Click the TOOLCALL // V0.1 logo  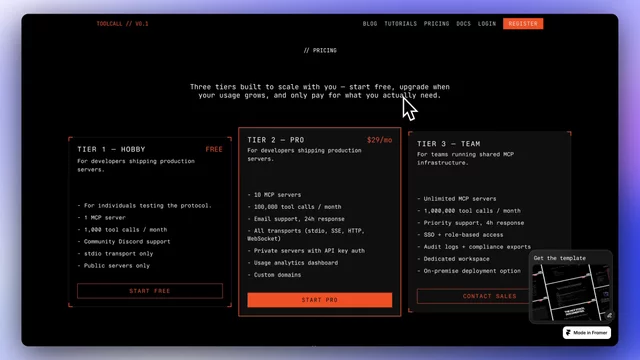click(122, 24)
